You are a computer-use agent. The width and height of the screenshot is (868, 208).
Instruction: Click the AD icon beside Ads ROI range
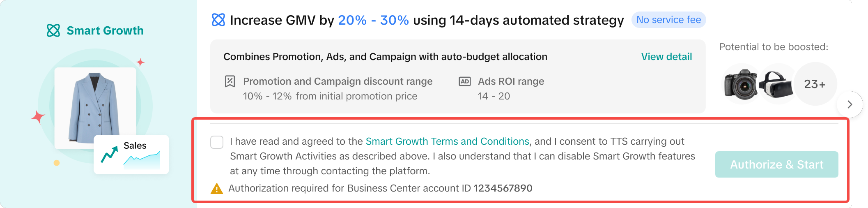[465, 81]
